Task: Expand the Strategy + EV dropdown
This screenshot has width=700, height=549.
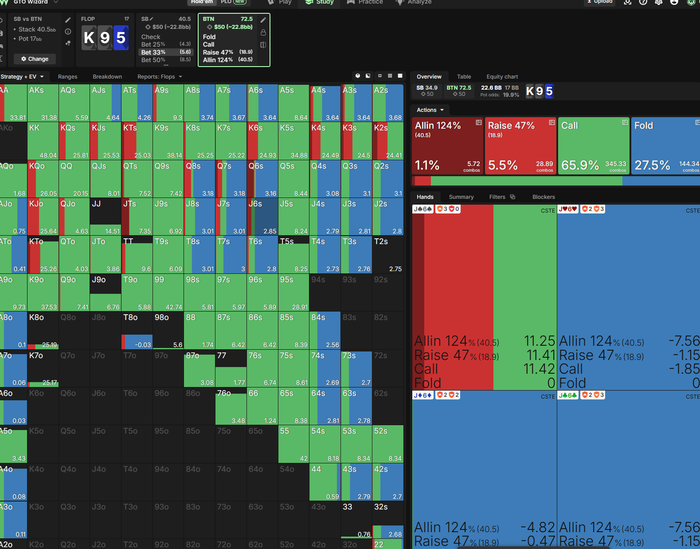Action: (24, 77)
